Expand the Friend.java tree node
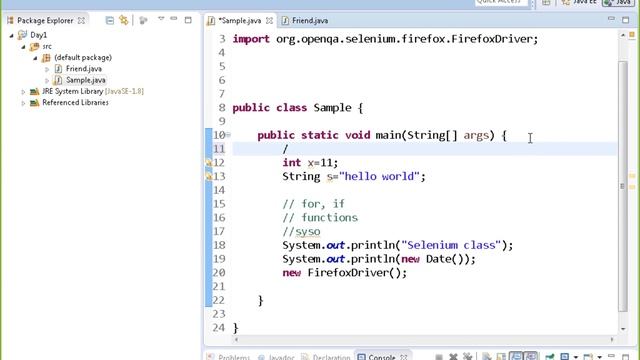The width and height of the screenshot is (640, 360). tap(47, 69)
